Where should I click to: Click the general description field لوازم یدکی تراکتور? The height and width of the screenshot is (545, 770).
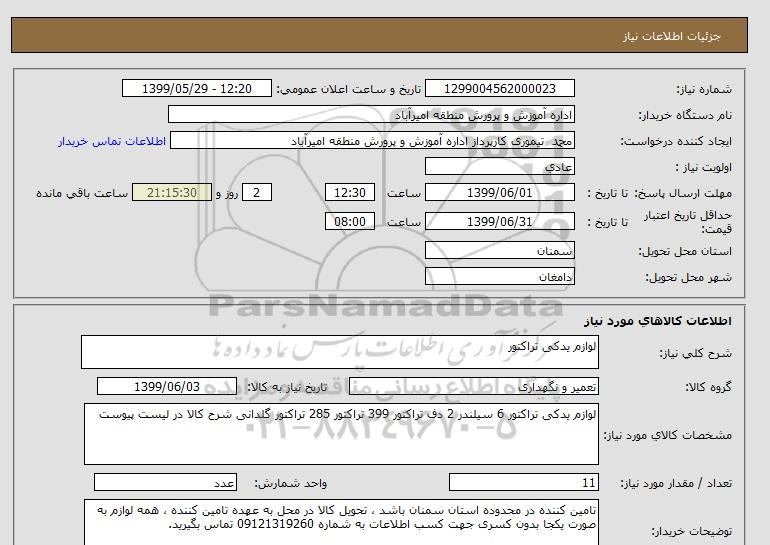(340, 352)
